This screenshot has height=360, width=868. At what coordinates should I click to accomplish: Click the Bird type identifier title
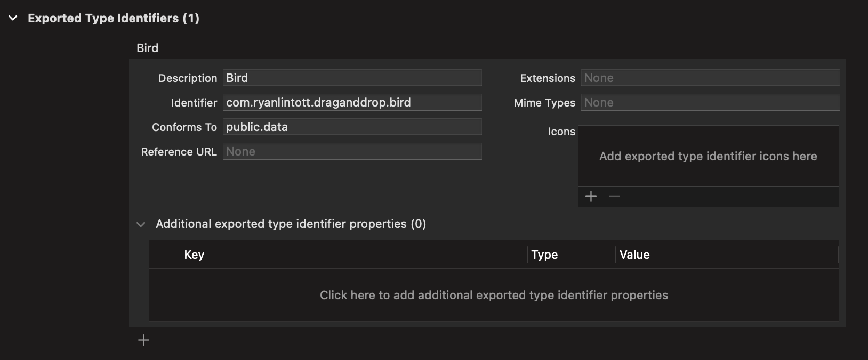click(147, 48)
